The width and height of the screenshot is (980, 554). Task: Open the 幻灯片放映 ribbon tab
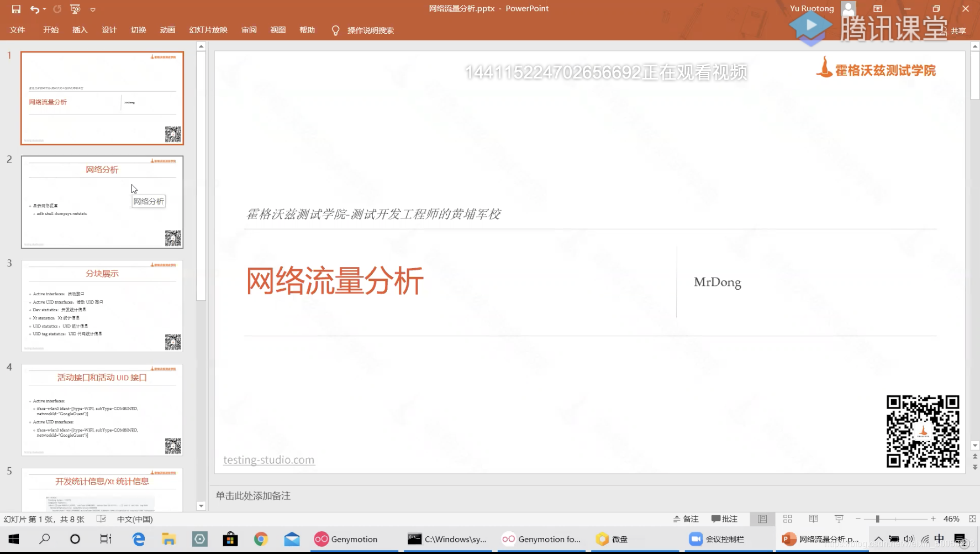tap(208, 30)
